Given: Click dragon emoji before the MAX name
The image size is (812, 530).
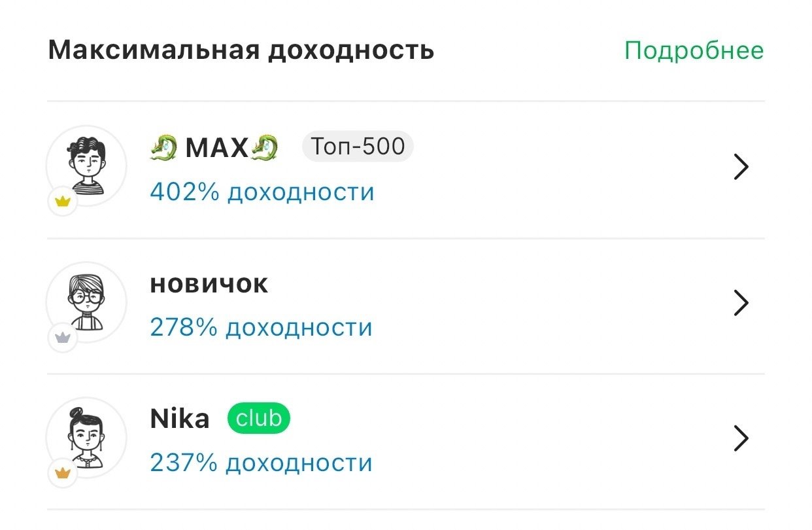Looking at the screenshot, I should pyautogui.click(x=163, y=148).
